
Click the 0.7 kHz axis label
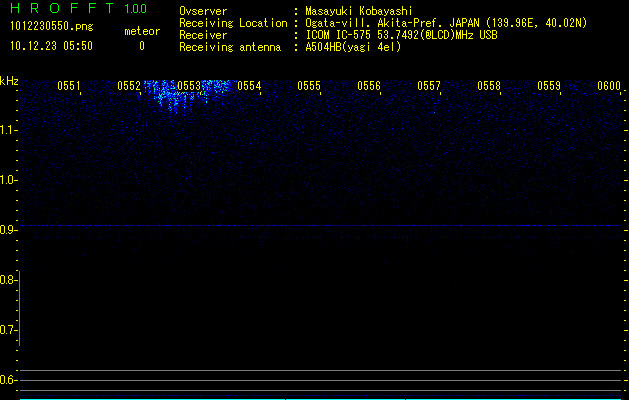click(x=7, y=330)
